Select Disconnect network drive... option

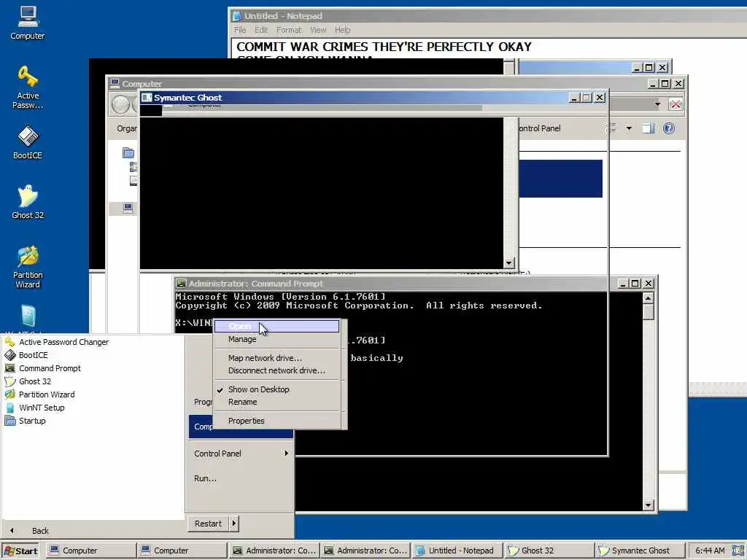(x=276, y=370)
